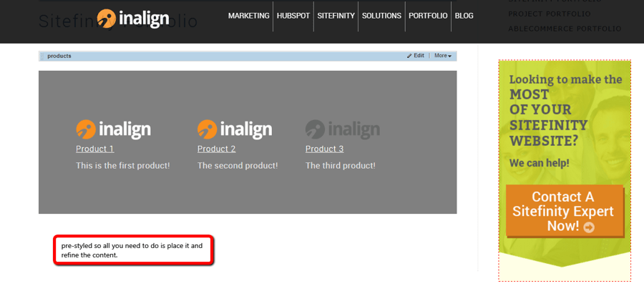Screen dimensions: 644x286
Task: Open the SOLUTIONS menu item
Action: 381,16
